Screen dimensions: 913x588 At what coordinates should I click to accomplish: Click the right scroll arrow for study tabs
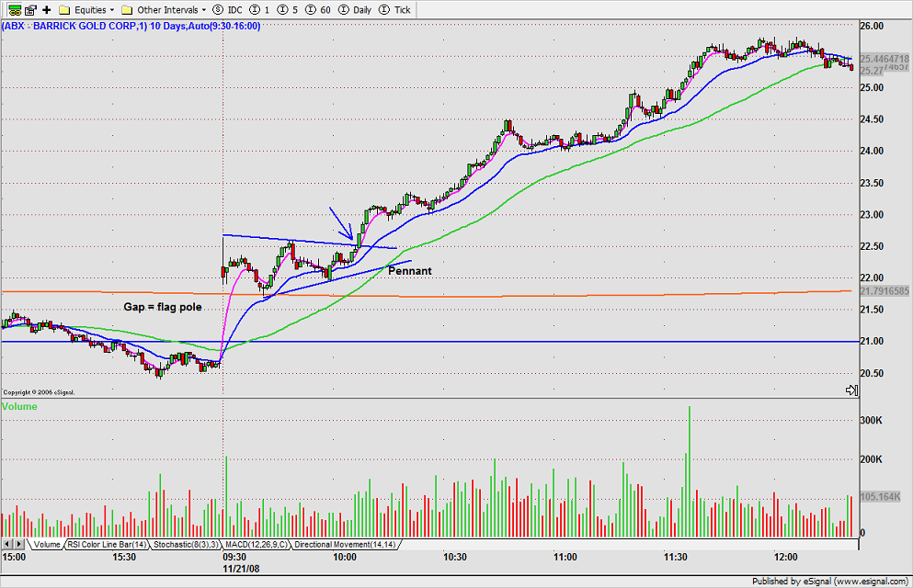[x=19, y=545]
